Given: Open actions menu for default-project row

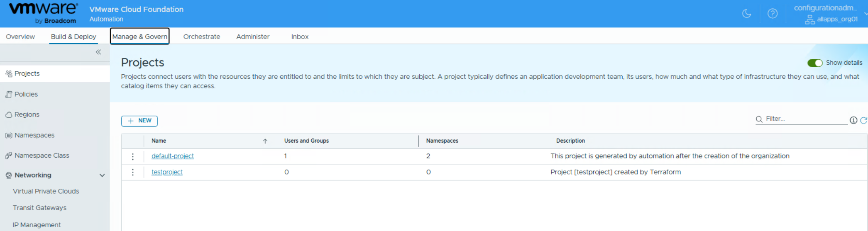Looking at the screenshot, I should click(x=133, y=156).
